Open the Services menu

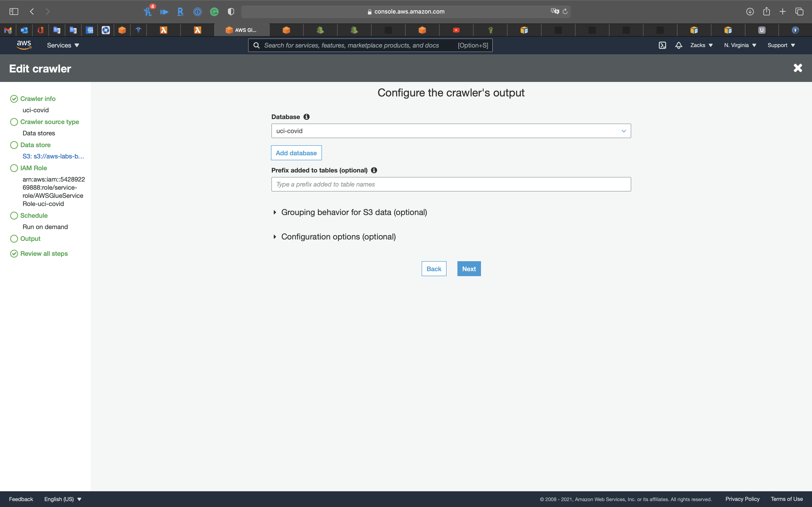coord(63,45)
